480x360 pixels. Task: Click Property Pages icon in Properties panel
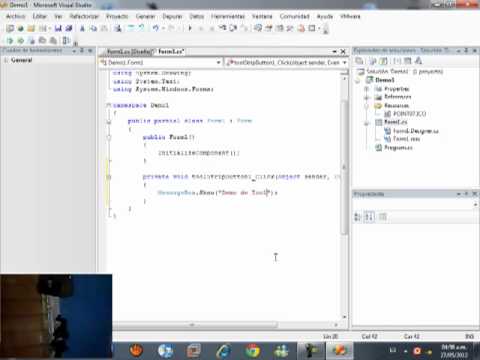pyautogui.click(x=383, y=217)
